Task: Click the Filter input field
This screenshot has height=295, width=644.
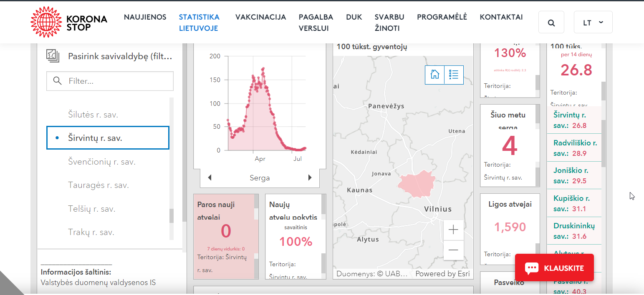Action: pos(110,81)
